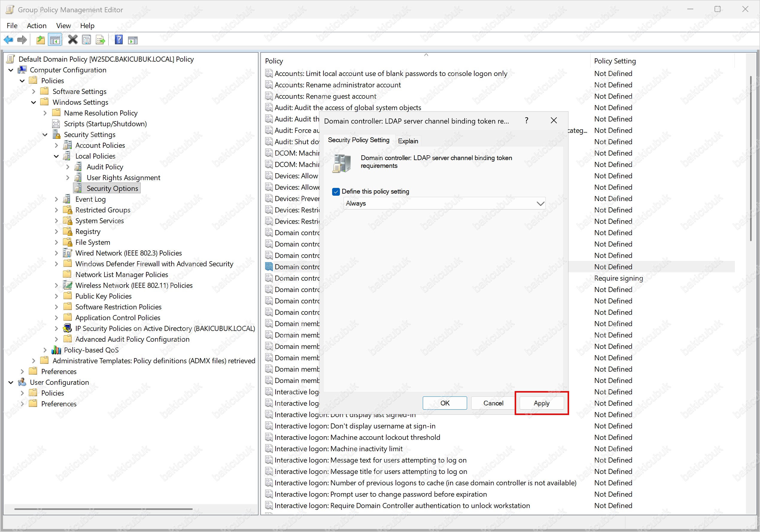Sort by the Policy column header
This screenshot has height=532, width=760.
pyautogui.click(x=426, y=61)
